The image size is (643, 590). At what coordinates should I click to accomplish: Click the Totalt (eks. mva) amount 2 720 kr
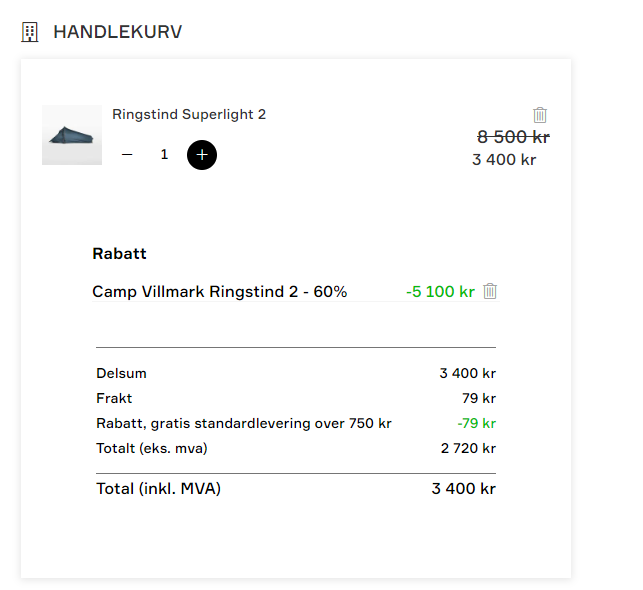(468, 448)
